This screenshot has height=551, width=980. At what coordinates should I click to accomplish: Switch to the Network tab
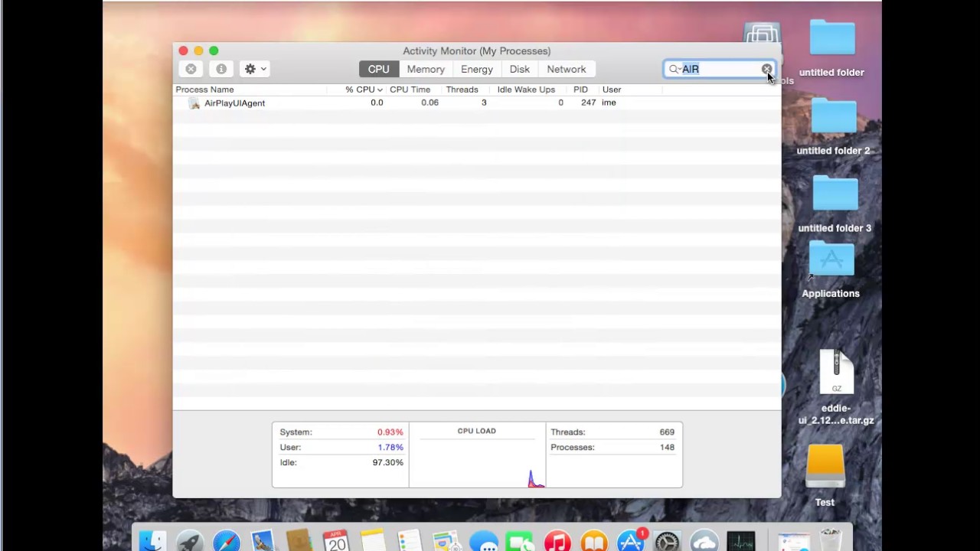coord(567,69)
